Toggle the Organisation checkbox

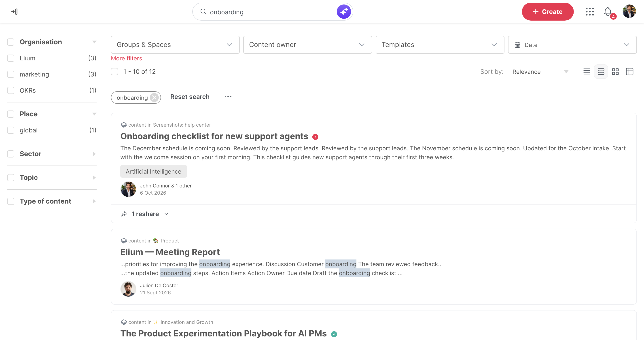pos(11,42)
